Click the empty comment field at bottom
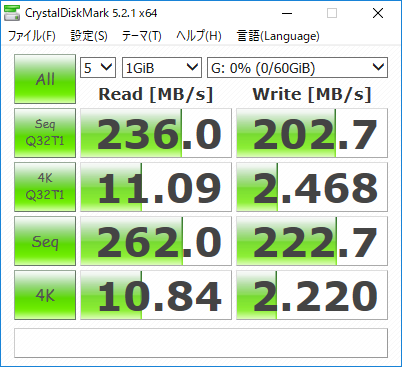Image resolution: width=402 pixels, height=368 pixels. pyautogui.click(x=201, y=343)
